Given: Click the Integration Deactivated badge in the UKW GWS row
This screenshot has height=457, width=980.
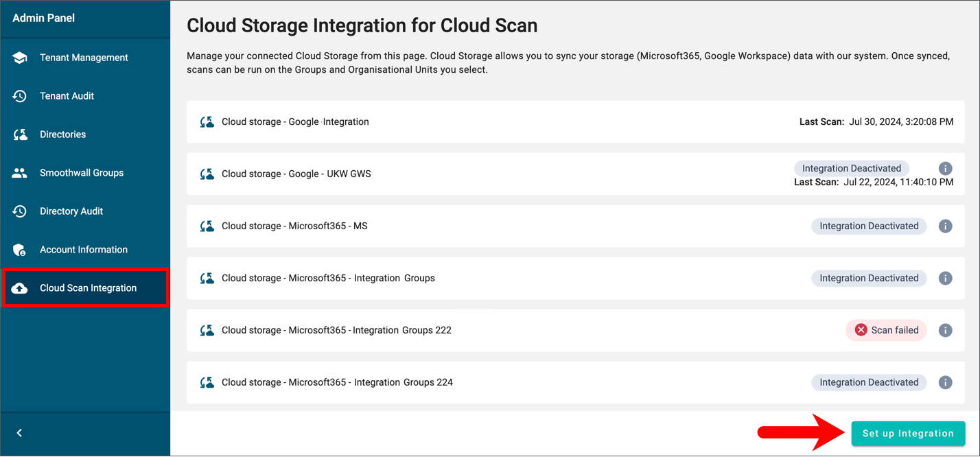Looking at the screenshot, I should [x=852, y=168].
